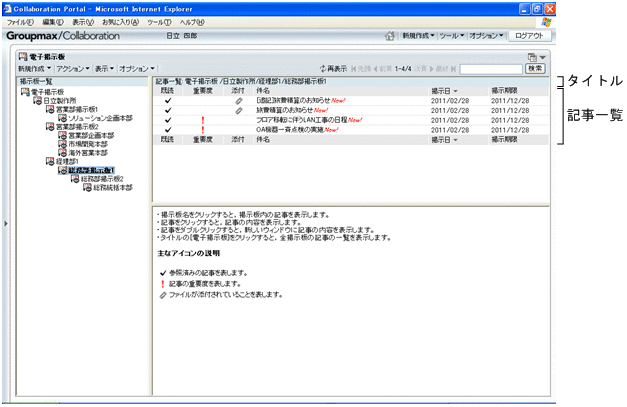The height and width of the screenshot is (407, 627).
Task: Click the read checkmark on the first article
Action: 167,100
